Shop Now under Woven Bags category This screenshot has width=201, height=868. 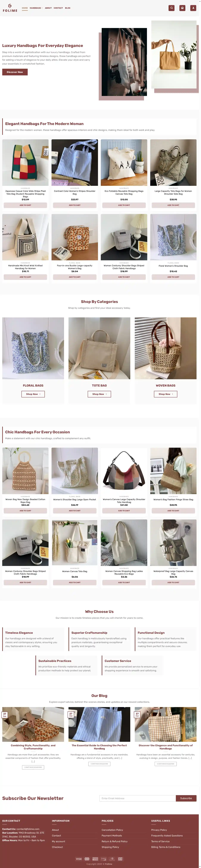click(x=165, y=394)
